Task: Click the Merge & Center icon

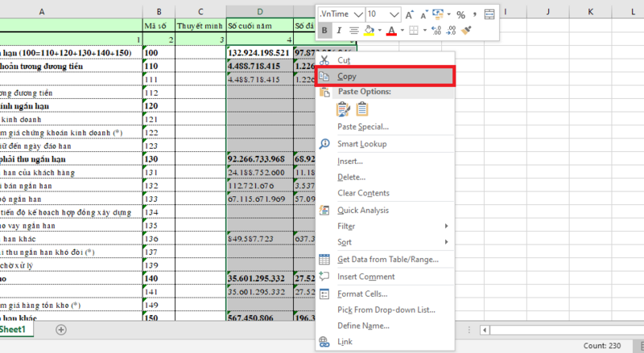Action: (x=490, y=14)
